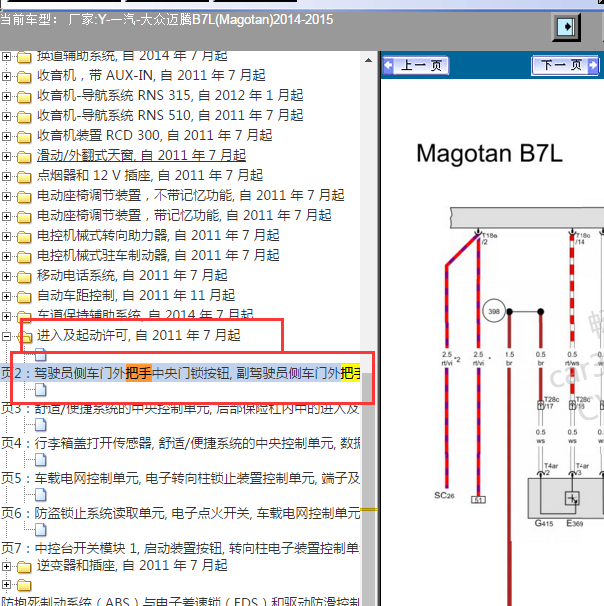Click folder icon for RCD 300 entry

(x=24, y=137)
